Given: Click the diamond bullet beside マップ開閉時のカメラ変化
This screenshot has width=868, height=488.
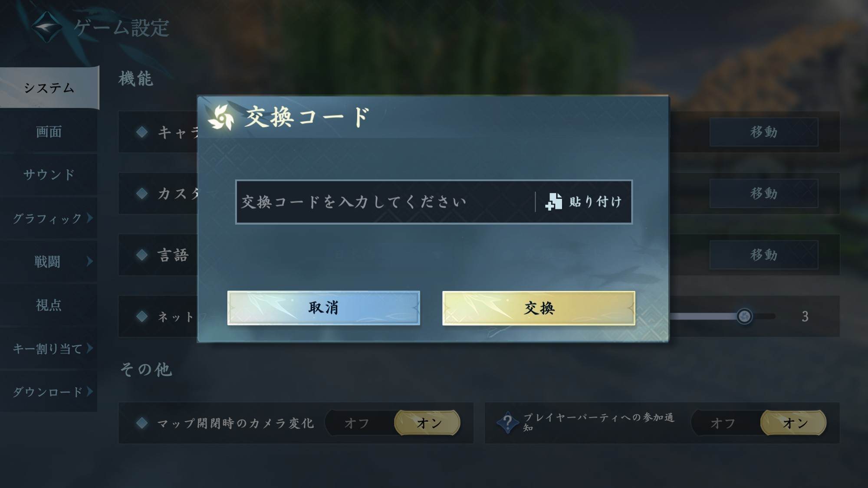Looking at the screenshot, I should (142, 423).
